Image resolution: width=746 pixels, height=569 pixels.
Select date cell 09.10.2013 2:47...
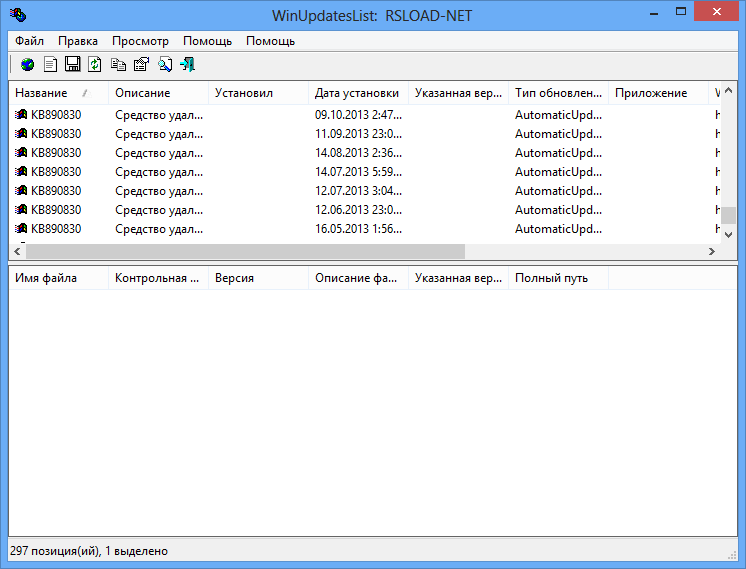tap(358, 115)
